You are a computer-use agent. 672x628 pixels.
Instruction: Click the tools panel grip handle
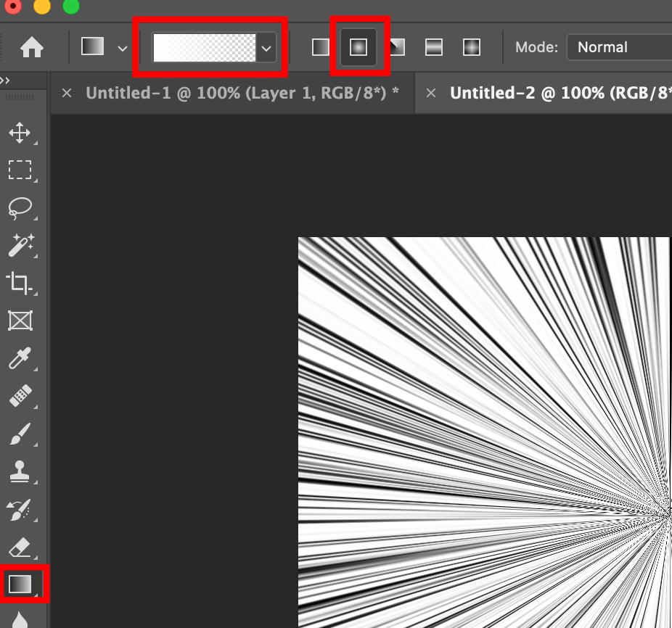coord(19,98)
